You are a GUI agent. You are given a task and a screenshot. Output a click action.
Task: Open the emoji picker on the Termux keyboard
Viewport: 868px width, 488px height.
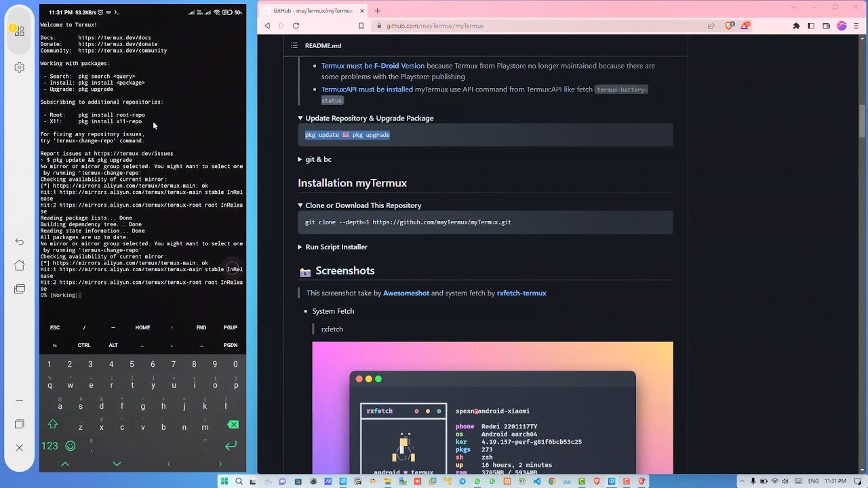71,446
